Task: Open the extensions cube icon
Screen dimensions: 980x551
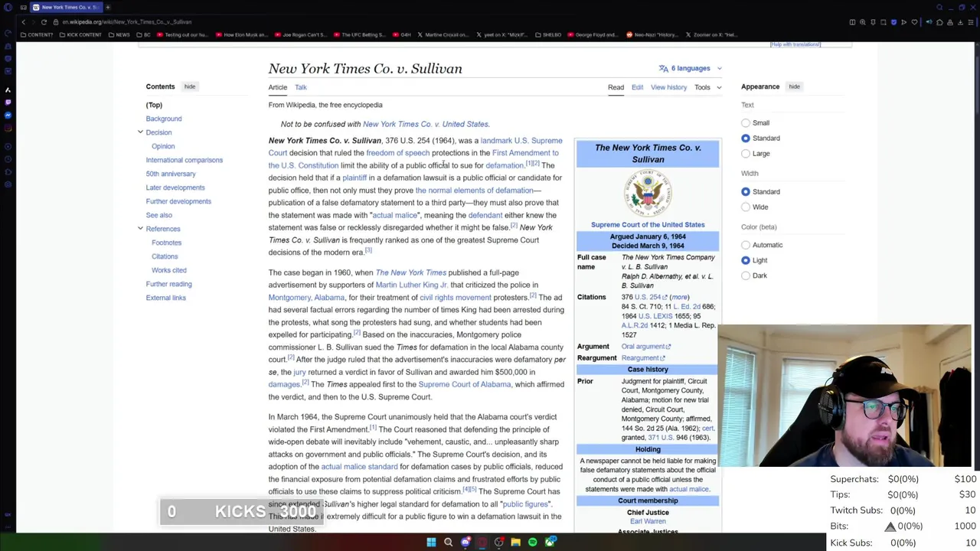Action: coord(939,22)
